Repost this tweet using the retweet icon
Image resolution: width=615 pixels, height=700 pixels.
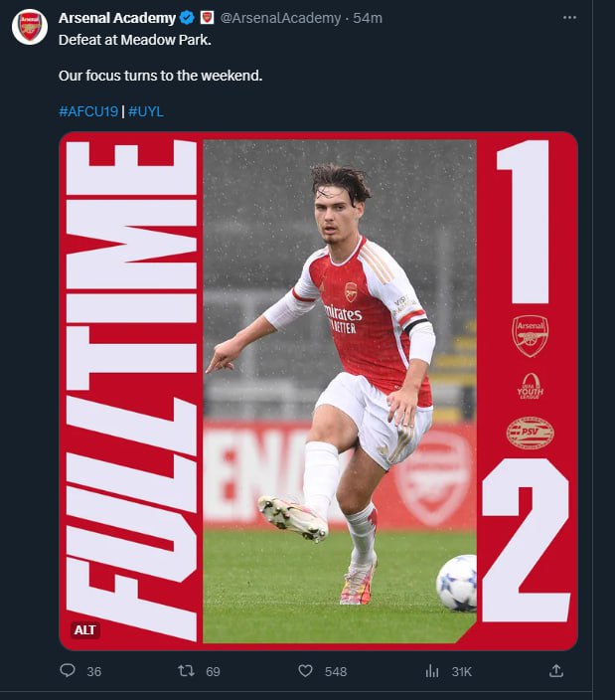(186, 671)
